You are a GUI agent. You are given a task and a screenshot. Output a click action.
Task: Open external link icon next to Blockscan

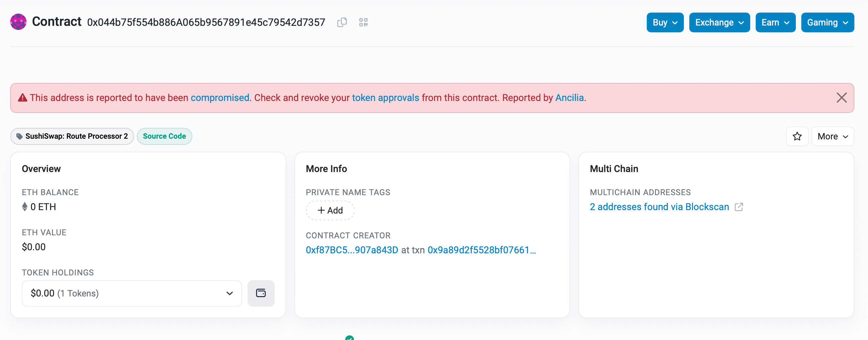(x=739, y=207)
